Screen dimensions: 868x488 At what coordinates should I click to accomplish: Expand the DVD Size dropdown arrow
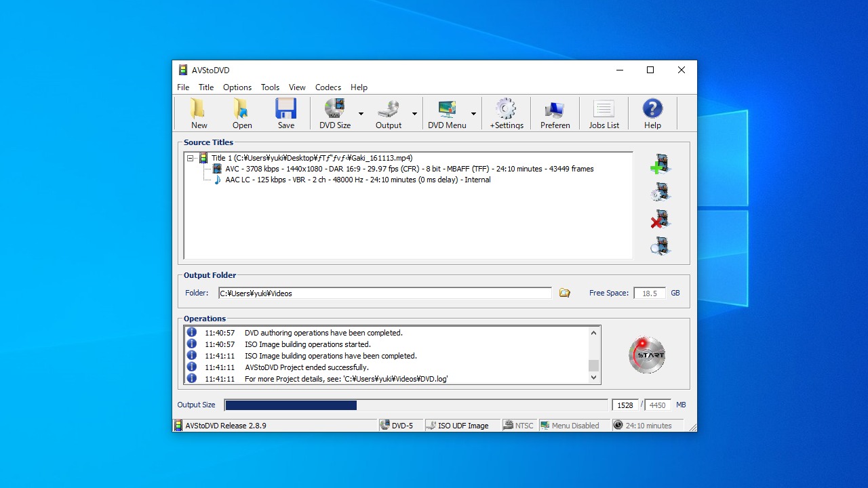(361, 114)
